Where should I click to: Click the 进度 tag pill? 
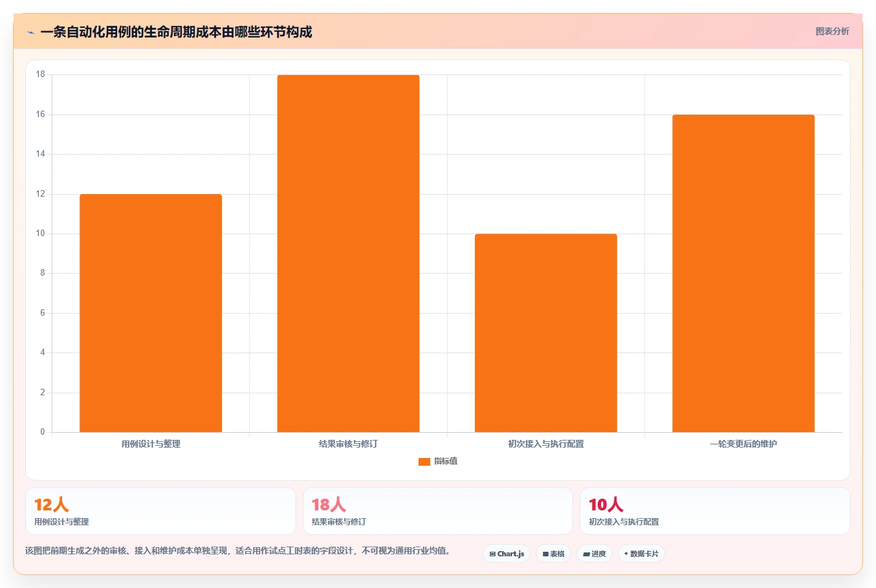595,554
